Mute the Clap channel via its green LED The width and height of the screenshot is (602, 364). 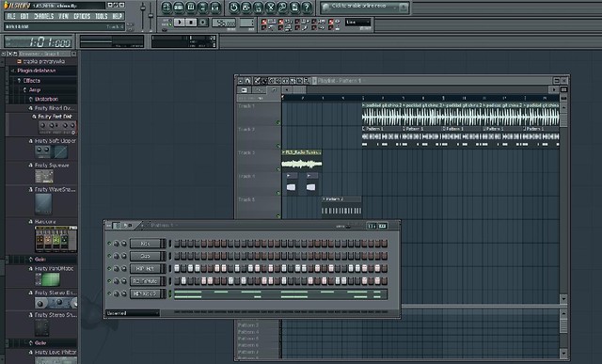109,256
